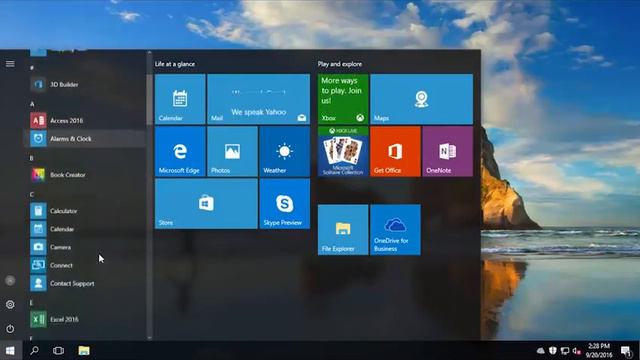Launch Excel 2016 from app list
This screenshot has width=640, height=360.
pyautogui.click(x=85, y=319)
